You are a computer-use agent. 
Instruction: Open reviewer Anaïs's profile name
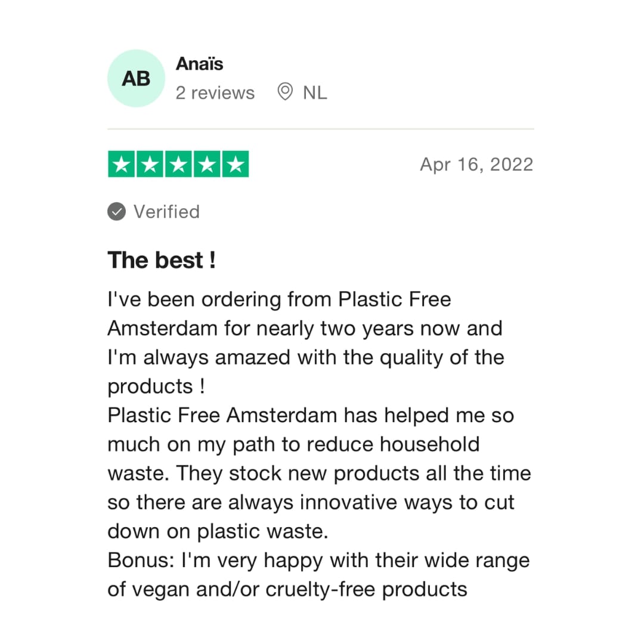(199, 64)
